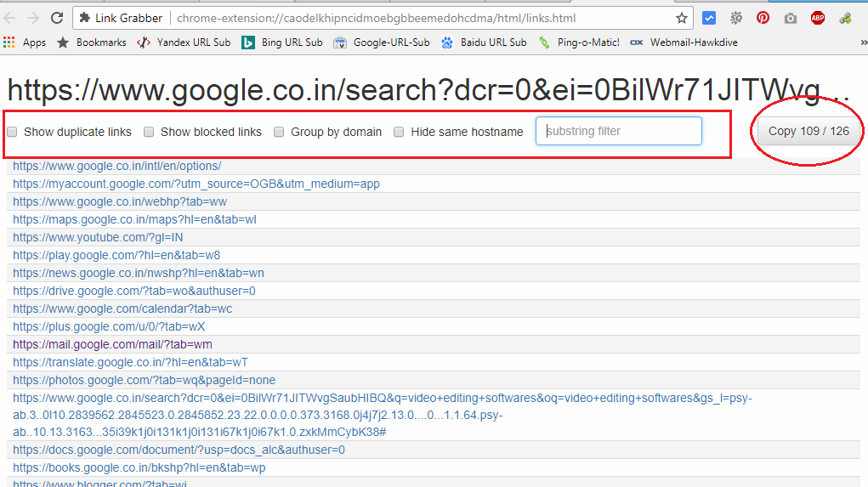Toggle Show blocked links checkbox
Image resolution: width=868 pixels, height=487 pixels.
coord(149,132)
